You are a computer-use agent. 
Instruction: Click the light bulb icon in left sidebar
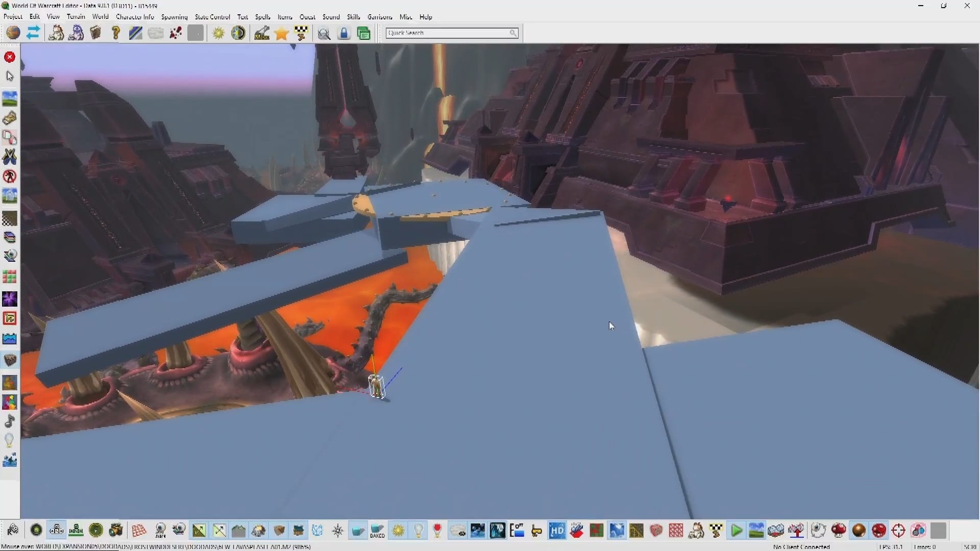[10, 440]
